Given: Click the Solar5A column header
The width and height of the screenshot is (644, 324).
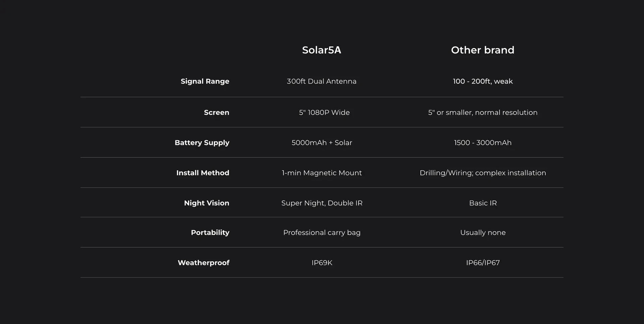Looking at the screenshot, I should [321, 50].
